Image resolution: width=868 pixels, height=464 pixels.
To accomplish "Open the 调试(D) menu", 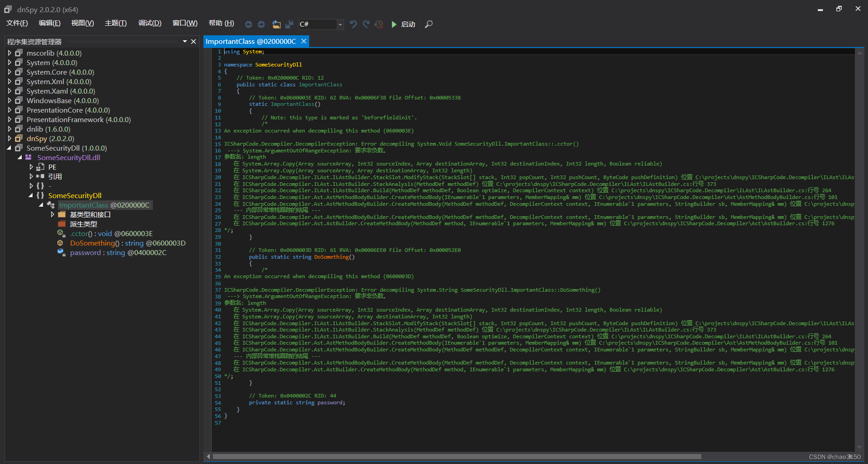I will [150, 23].
